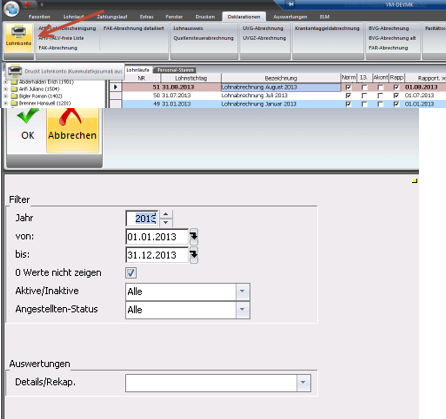Toggle Rapp checkbox for Lohnabrechnung August 2013
This screenshot has width=446, height=419.
tap(396, 87)
